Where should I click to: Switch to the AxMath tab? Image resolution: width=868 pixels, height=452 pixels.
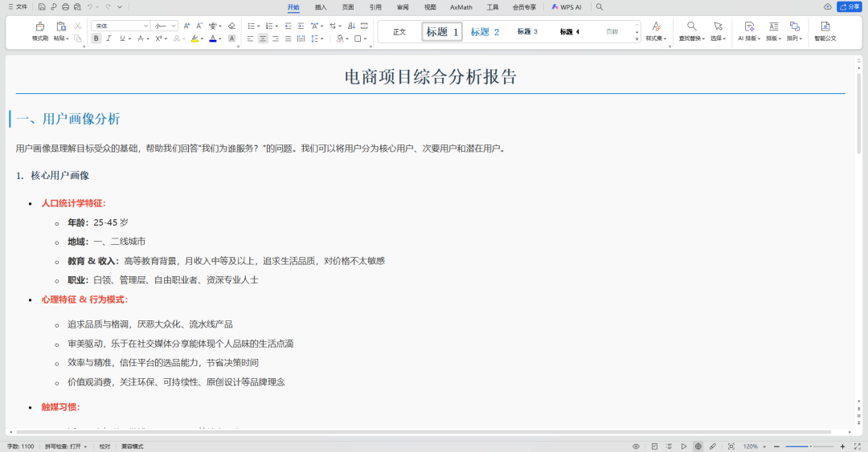coord(461,7)
